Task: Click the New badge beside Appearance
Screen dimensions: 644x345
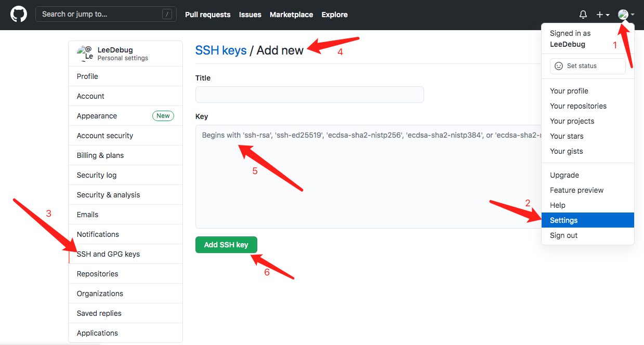Action: tap(163, 116)
